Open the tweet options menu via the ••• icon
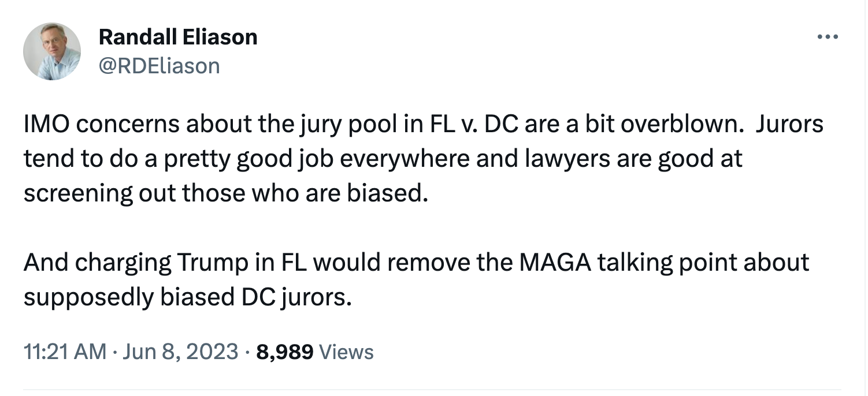 [829, 36]
